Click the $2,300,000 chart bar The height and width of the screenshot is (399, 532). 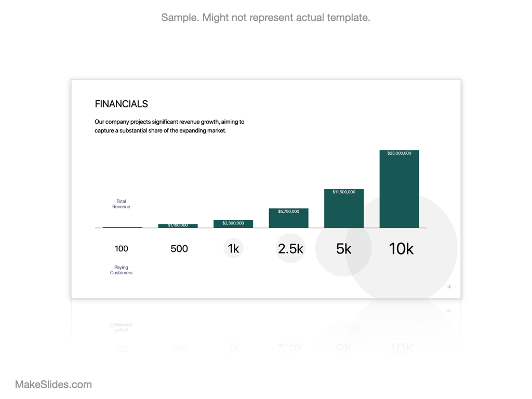coord(233,224)
